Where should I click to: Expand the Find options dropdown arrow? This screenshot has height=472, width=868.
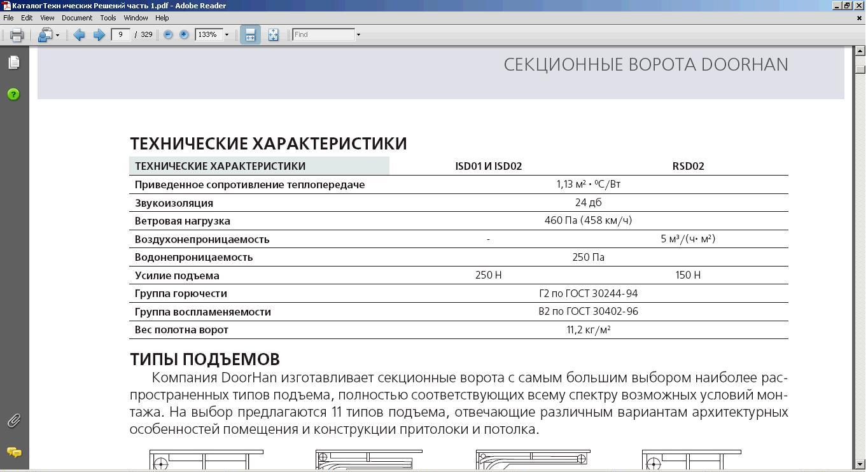[358, 35]
